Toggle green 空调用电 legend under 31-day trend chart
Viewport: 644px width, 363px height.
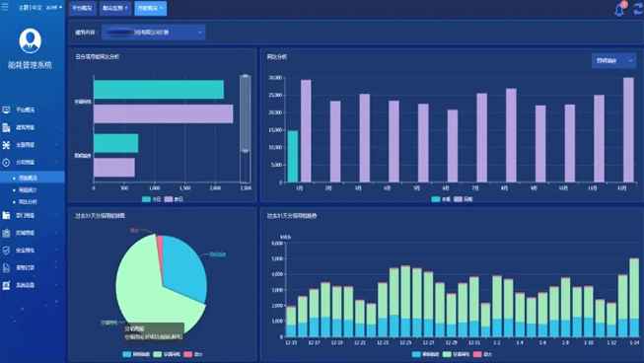(x=457, y=354)
